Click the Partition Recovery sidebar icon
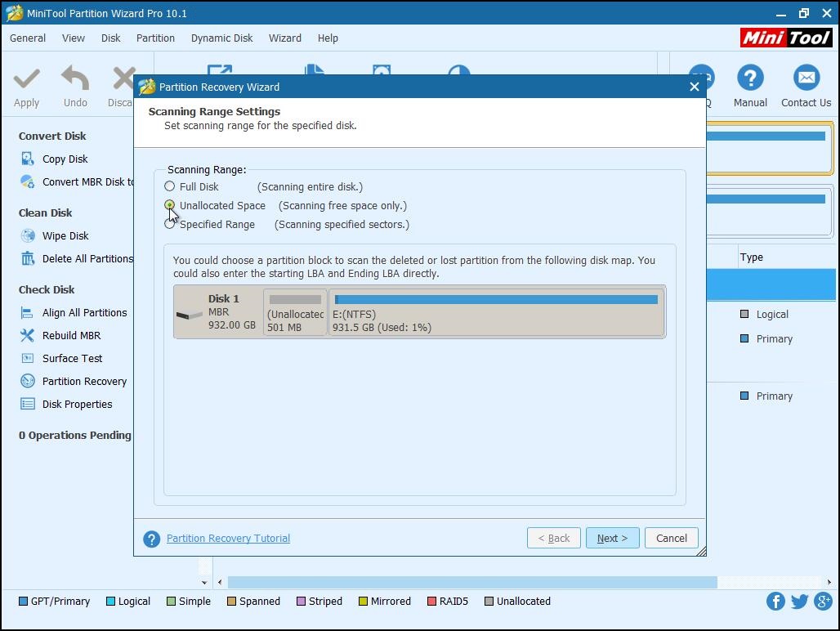This screenshot has height=631, width=840. tap(27, 381)
